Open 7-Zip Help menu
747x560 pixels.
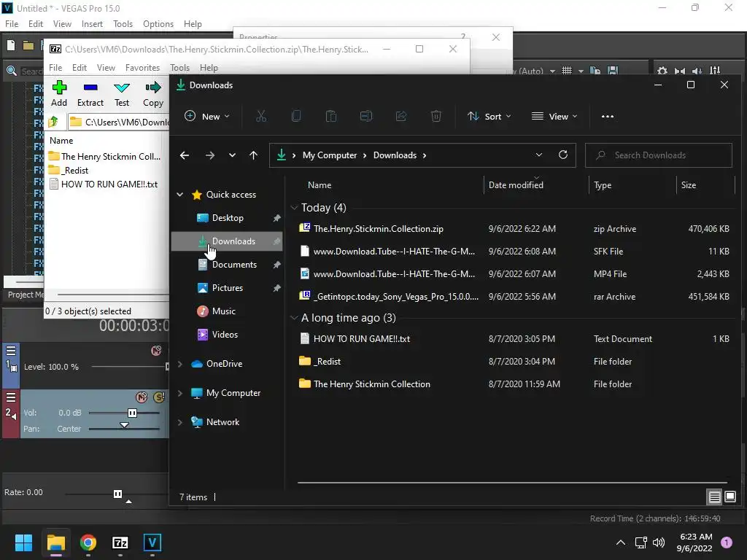click(x=209, y=68)
